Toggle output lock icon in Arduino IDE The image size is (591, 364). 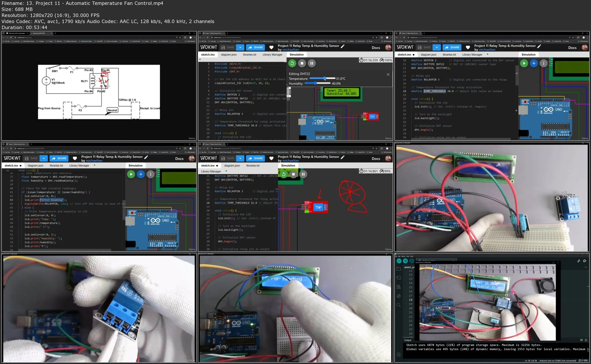[x=586, y=340]
